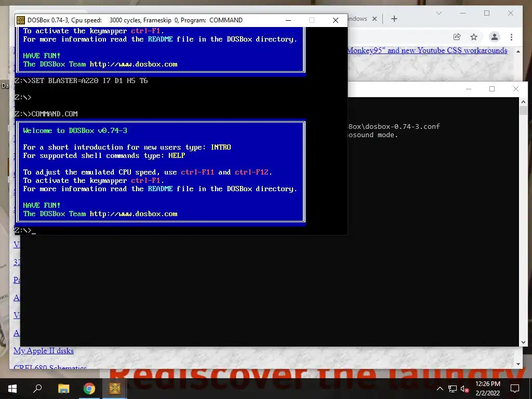Click the lower README word in DOSBox
The image size is (532, 399).
(x=160, y=189)
